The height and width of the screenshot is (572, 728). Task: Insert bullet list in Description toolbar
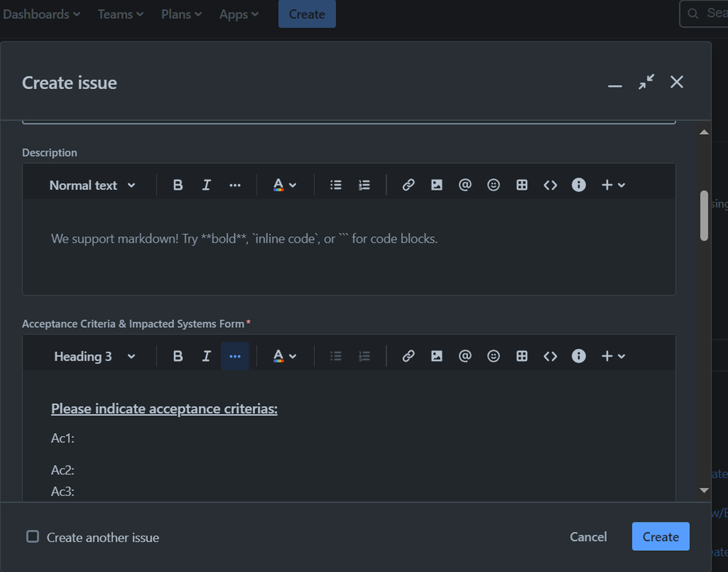tap(336, 185)
